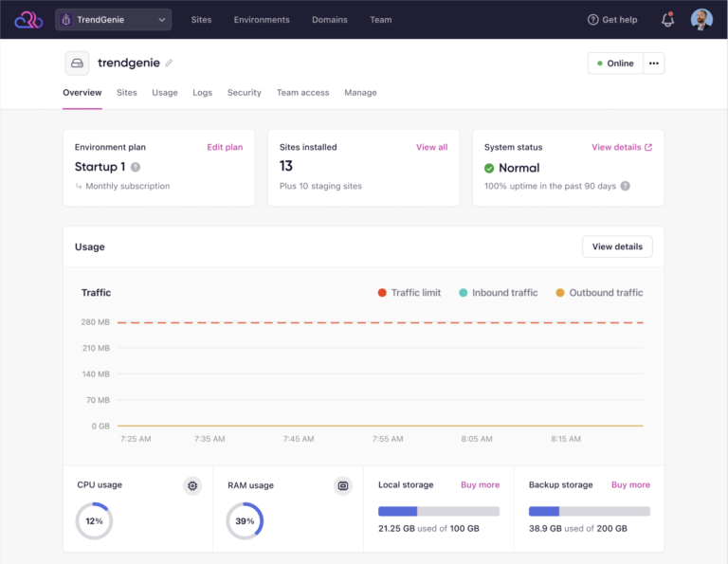Expand the TrendGenie company dropdown
728x564 pixels.
click(x=114, y=20)
